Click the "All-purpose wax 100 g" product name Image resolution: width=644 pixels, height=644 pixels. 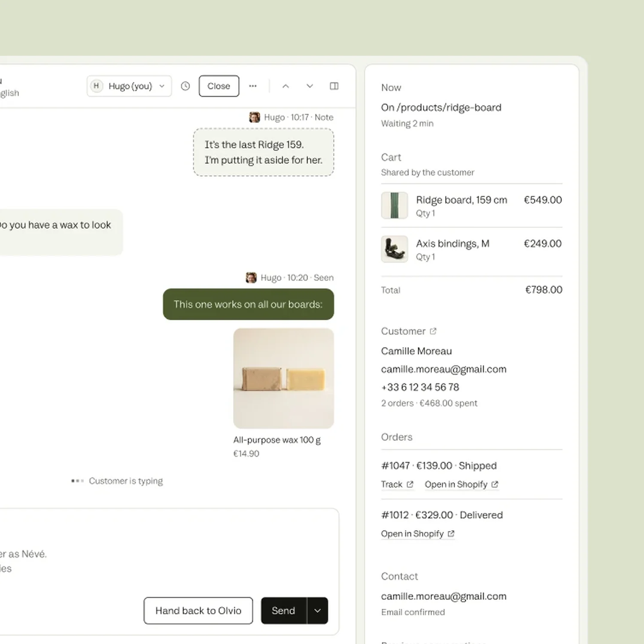[x=277, y=440]
